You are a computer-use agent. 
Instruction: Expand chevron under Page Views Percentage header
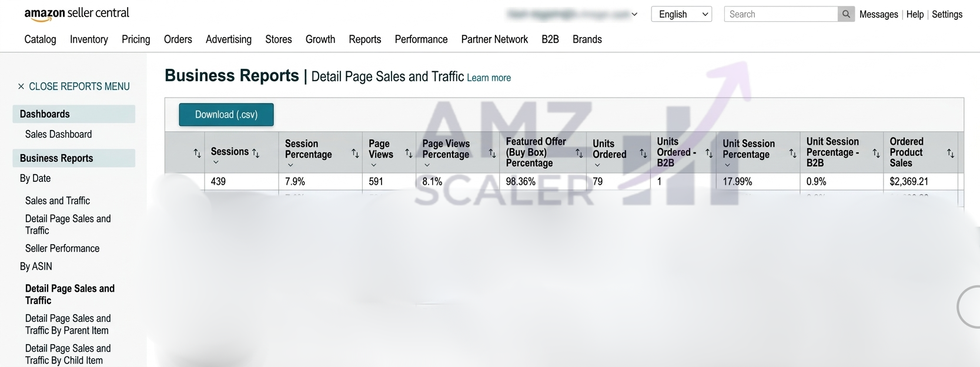(427, 165)
